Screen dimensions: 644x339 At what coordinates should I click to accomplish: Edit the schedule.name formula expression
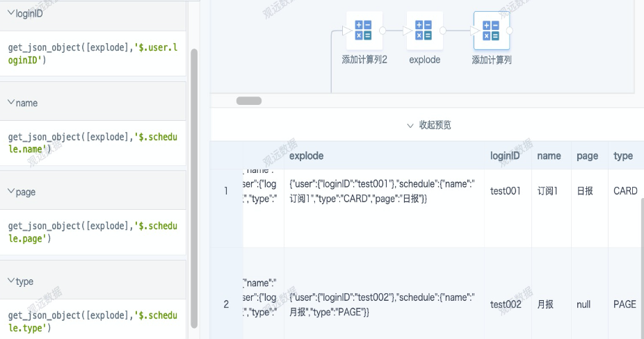92,143
